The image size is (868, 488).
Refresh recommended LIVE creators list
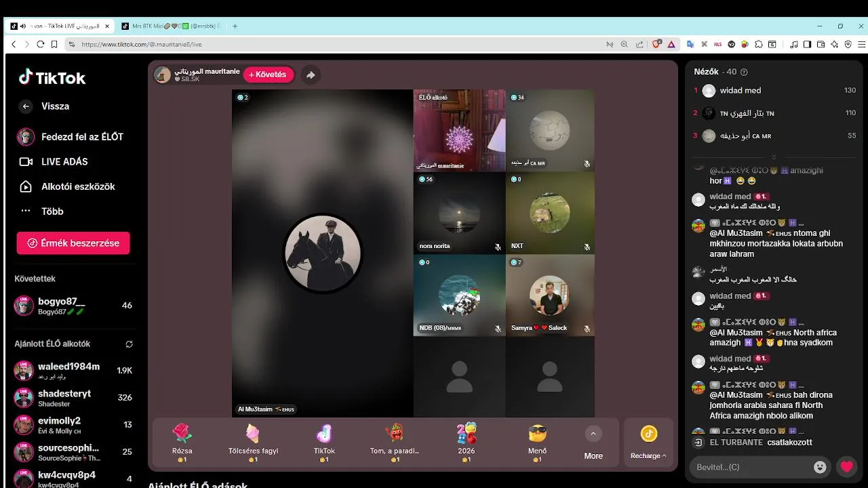(x=129, y=344)
